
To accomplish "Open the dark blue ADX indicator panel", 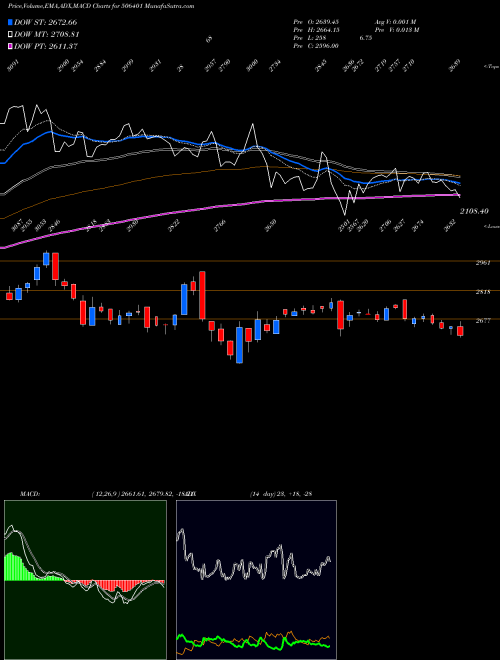I will tap(256, 580).
